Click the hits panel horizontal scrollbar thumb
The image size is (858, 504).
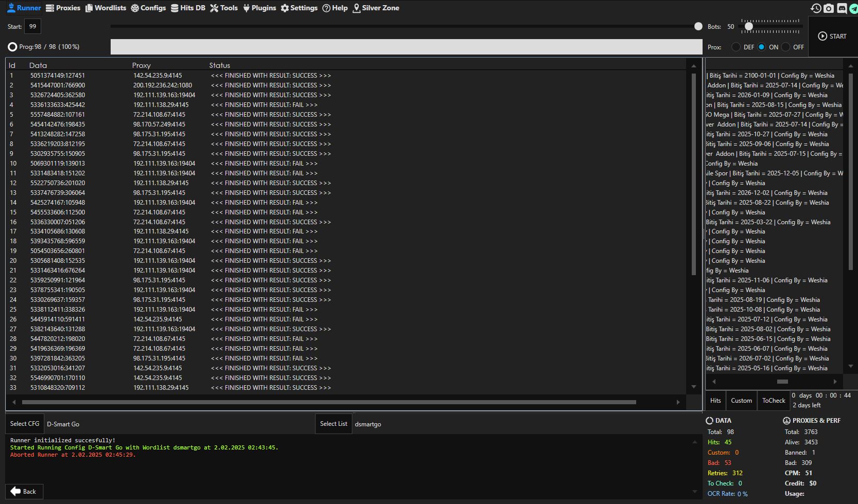click(x=782, y=382)
